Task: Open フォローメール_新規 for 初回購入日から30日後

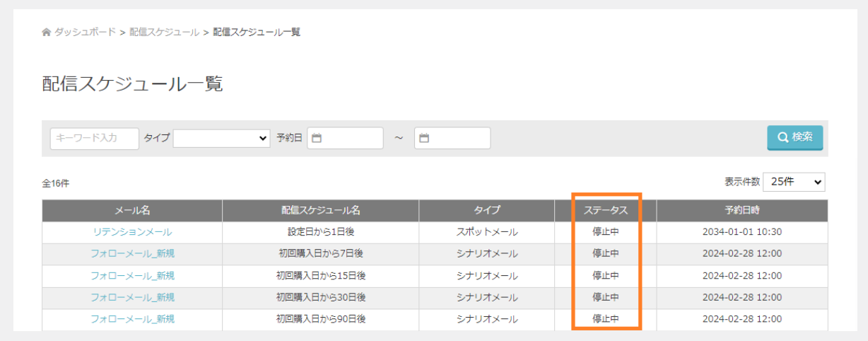Action: (x=132, y=297)
